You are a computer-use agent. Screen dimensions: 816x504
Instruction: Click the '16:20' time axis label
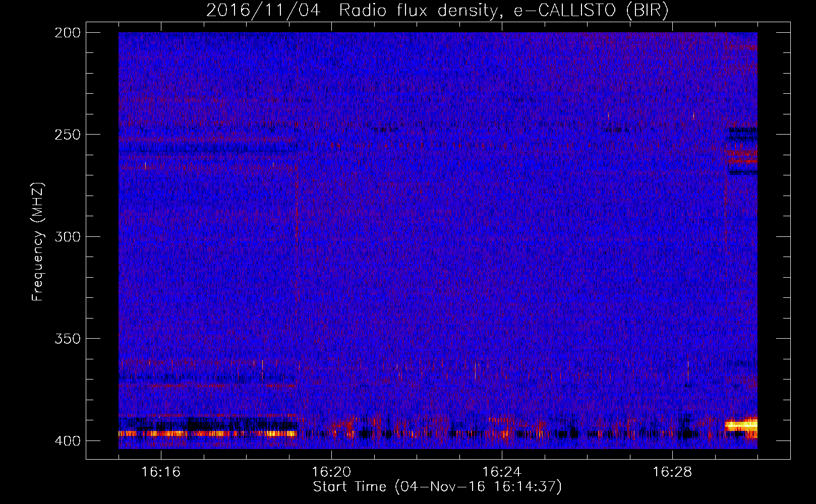331,472
